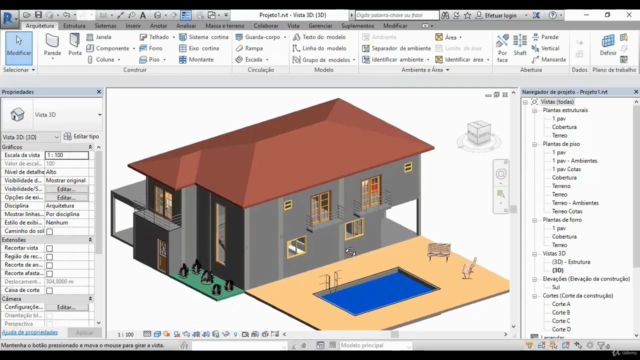Screen dimensions: 640x360
Task: Enable Recorte afasta... checkbox
Action: coord(49,273)
